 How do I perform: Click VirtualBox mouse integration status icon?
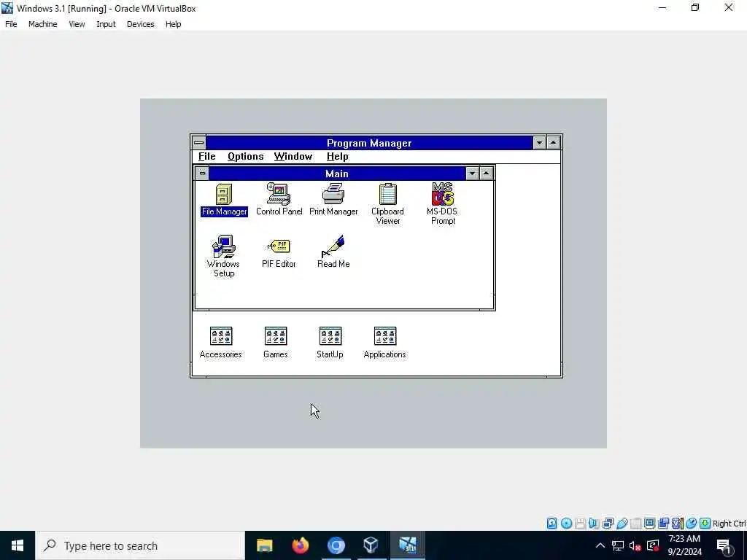(692, 524)
